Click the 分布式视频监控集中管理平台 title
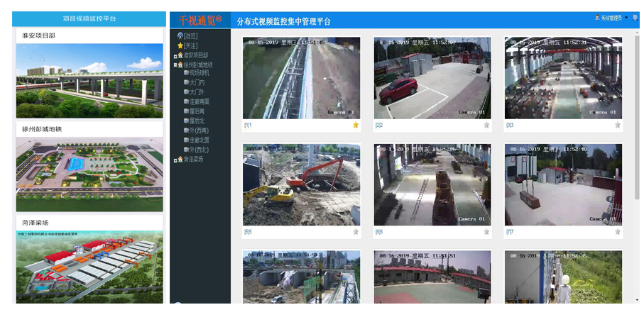Image resolution: width=644 pixels, height=322 pixels. (283, 21)
